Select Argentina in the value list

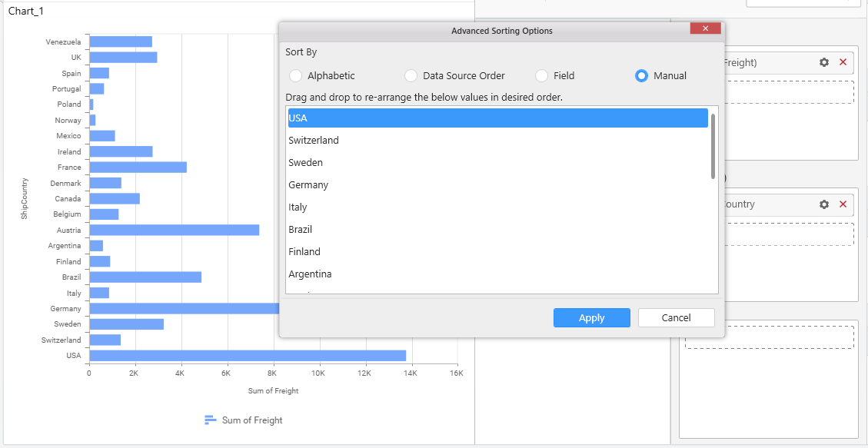(310, 274)
